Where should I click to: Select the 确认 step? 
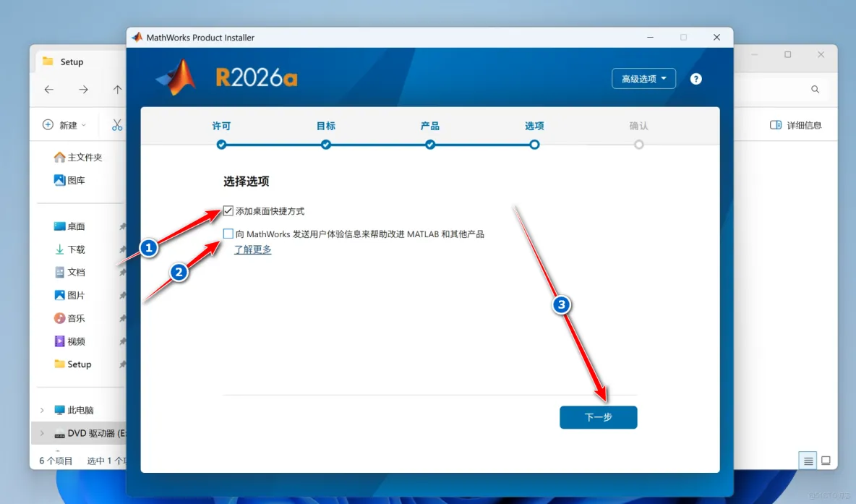[638, 126]
